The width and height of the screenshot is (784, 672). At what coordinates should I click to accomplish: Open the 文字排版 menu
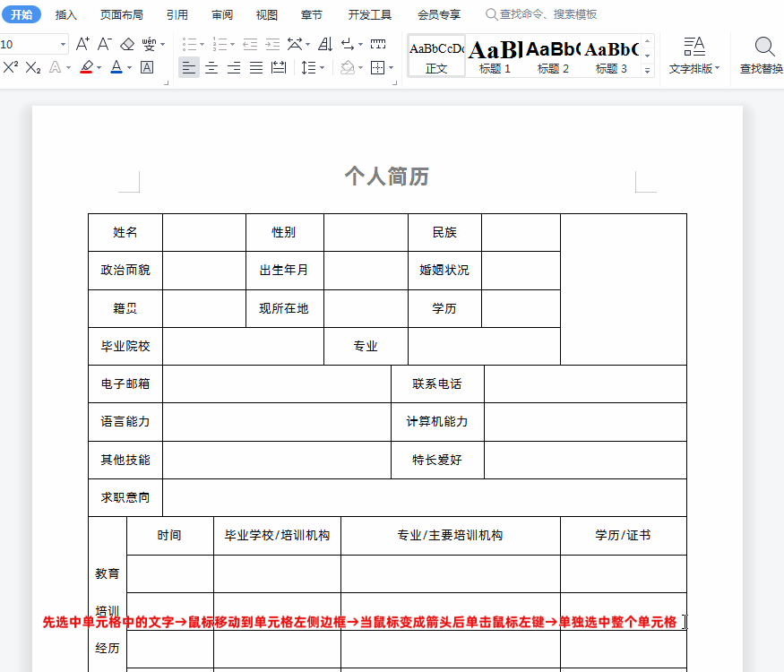tap(694, 56)
